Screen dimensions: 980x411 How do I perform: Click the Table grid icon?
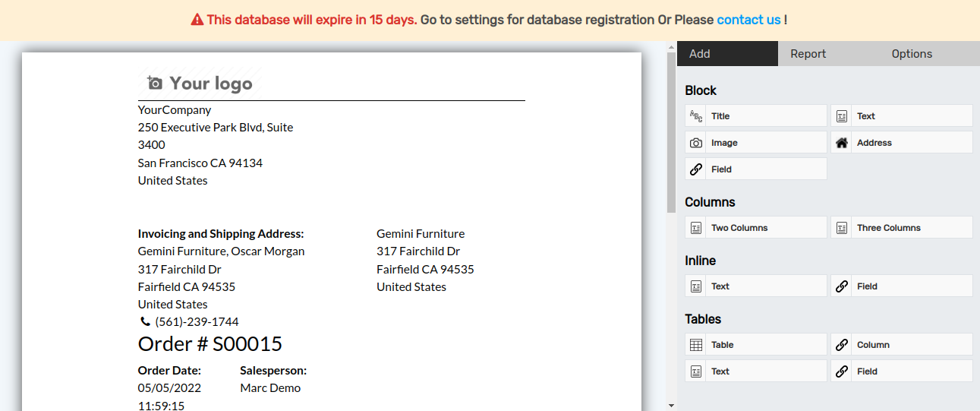pos(696,345)
